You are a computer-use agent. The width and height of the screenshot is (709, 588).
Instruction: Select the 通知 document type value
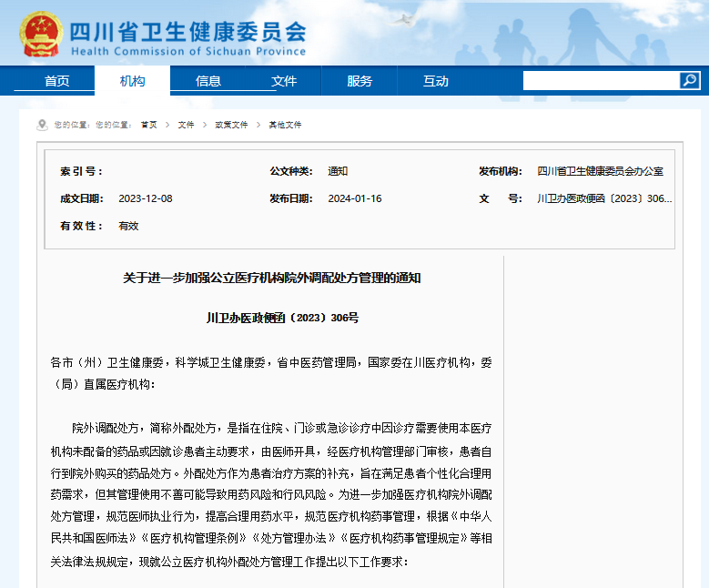(338, 171)
